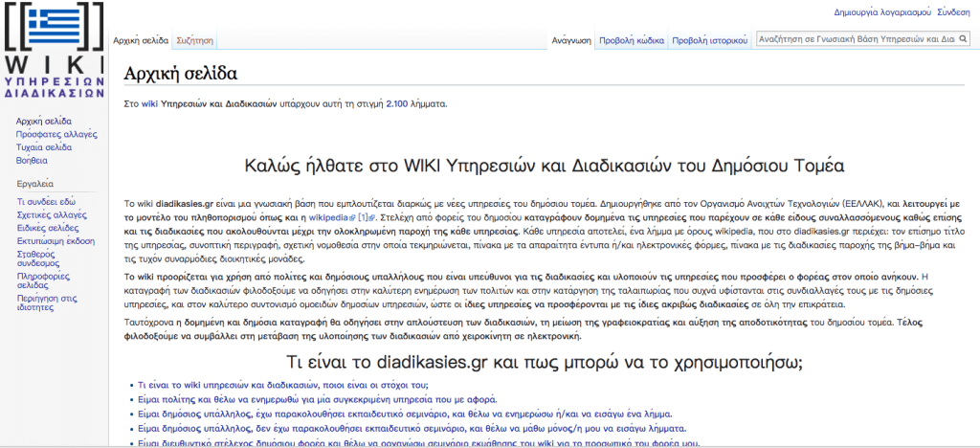Select the Ανάγνωση tab
Screen dimensions: 980x448
click(x=571, y=41)
